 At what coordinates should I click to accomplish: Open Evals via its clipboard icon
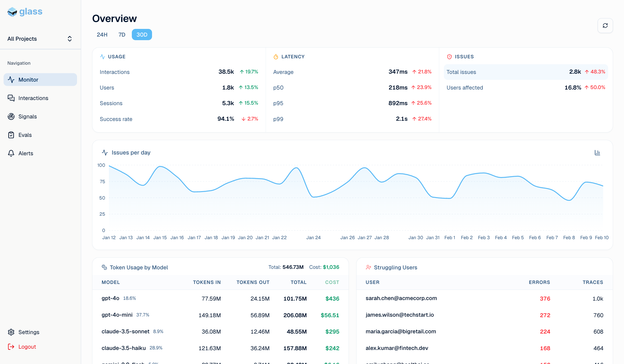(11, 135)
